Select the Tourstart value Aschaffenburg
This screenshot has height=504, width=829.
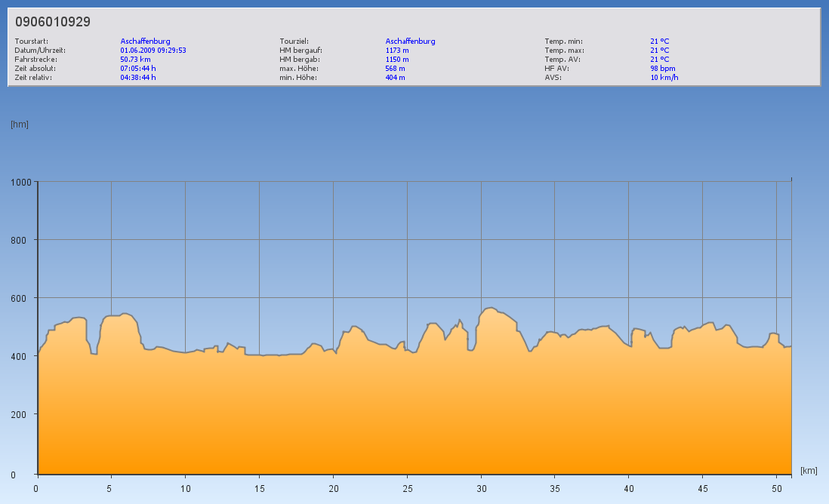click(x=145, y=41)
